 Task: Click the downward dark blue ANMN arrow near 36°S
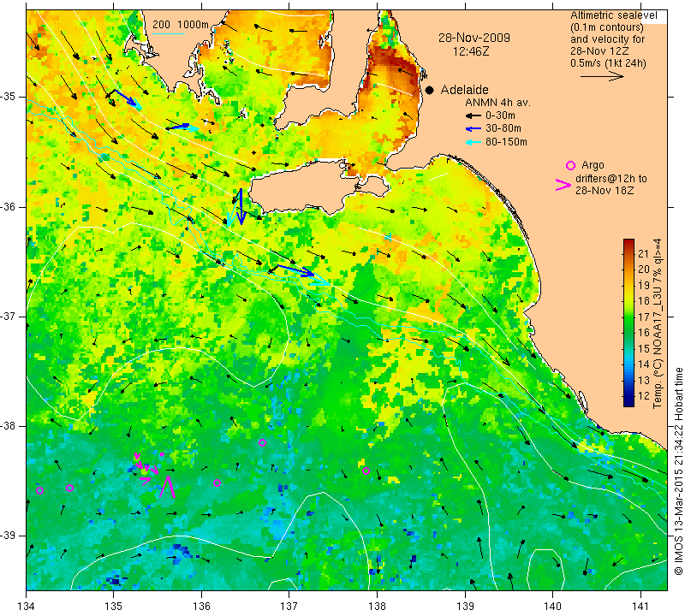coord(241,206)
